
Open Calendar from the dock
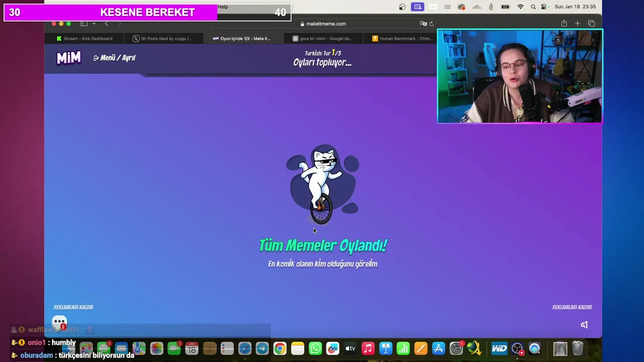click(x=192, y=348)
